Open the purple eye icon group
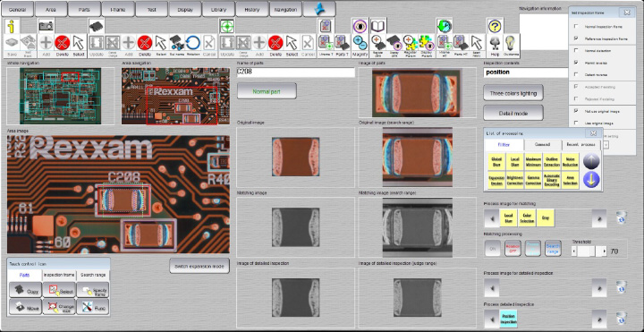This screenshot has height=332, width=644. coord(360,26)
